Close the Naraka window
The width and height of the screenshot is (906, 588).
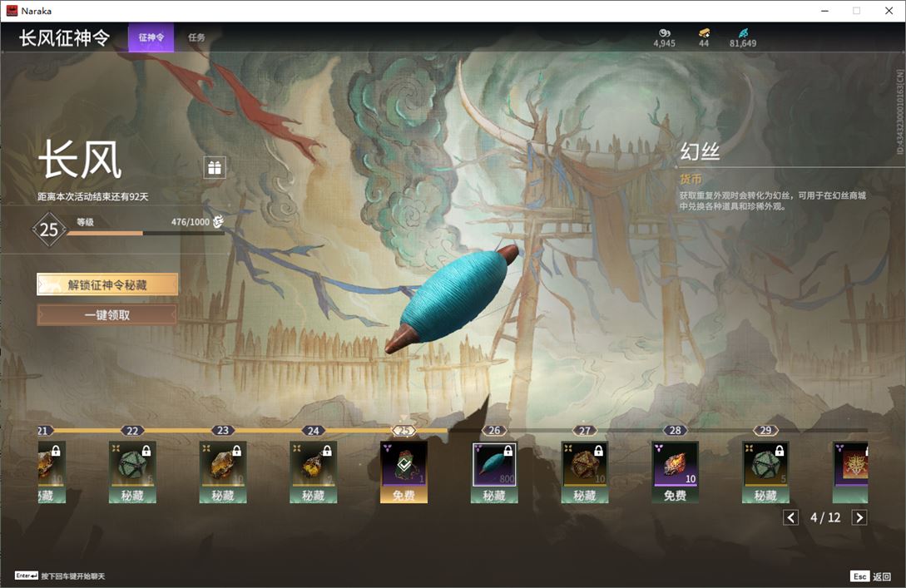(x=889, y=11)
